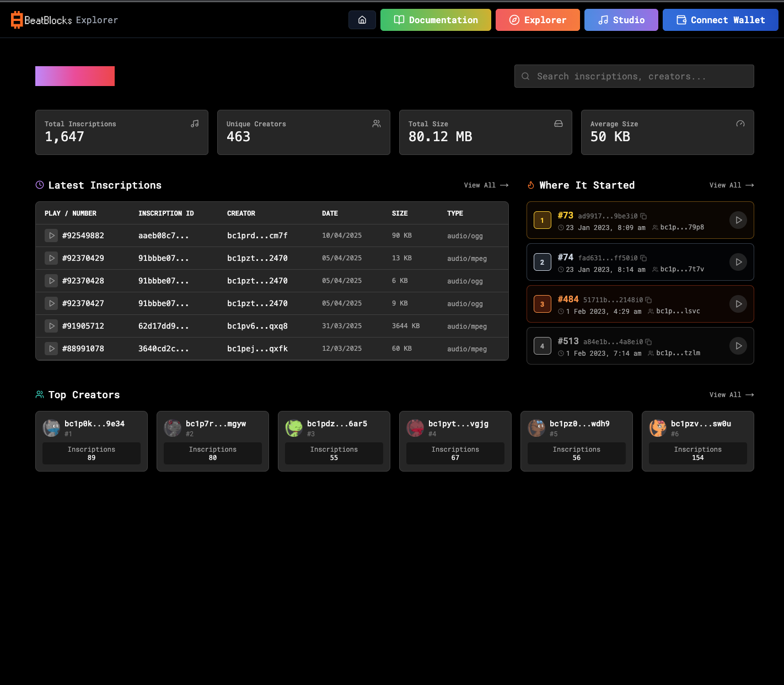Click the music note icon in Total Inscriptions
This screenshot has width=784, height=685.
click(195, 124)
